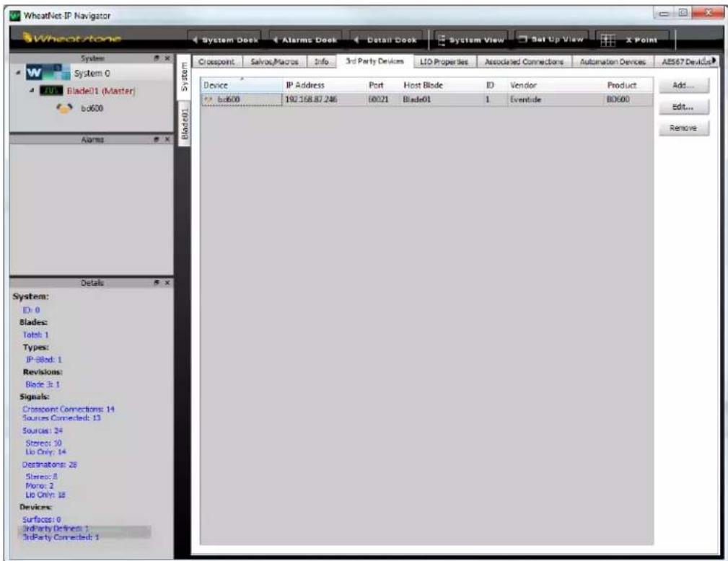Switch to System View
Image resolution: width=728 pixels, height=561 pixels.
[471, 40]
